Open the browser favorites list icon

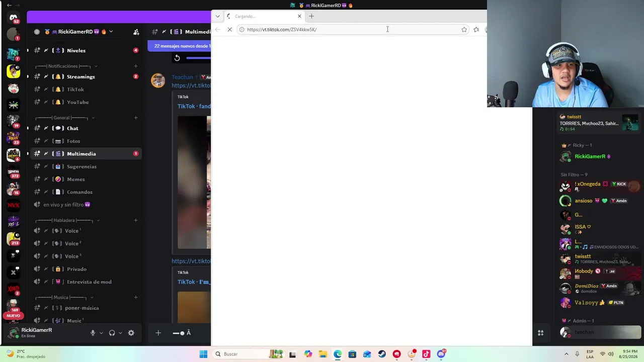476,30
